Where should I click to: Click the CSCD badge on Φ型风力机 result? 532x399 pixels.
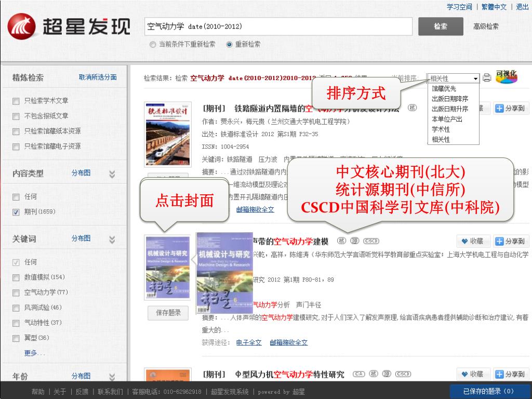(403, 374)
